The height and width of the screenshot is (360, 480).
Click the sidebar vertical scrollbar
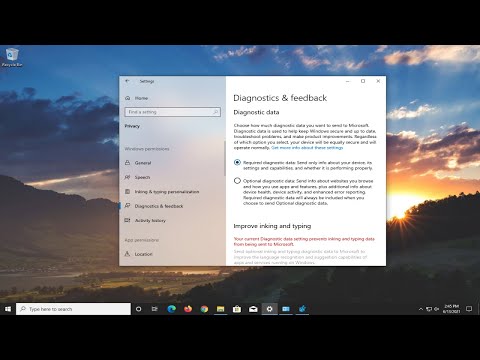(225, 158)
